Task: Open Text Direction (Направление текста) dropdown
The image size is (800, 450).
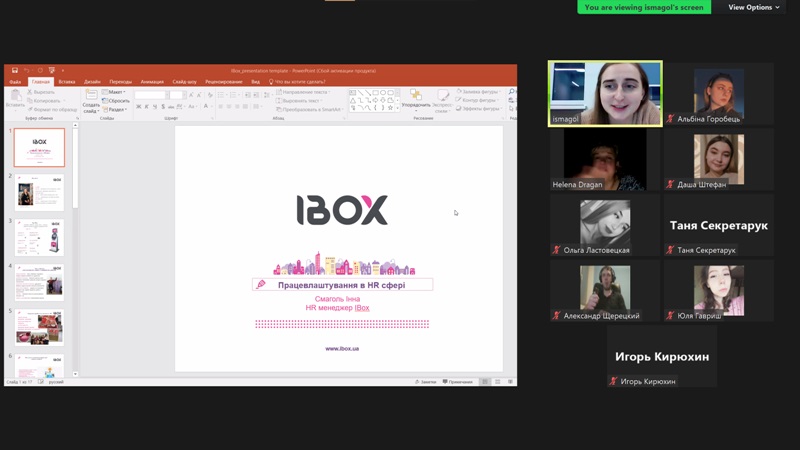Action: point(303,92)
